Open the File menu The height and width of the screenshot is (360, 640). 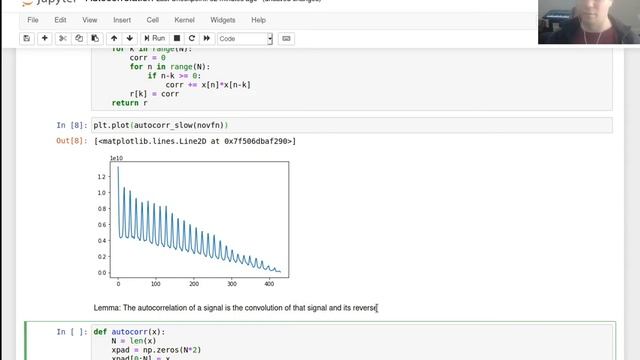(33, 20)
